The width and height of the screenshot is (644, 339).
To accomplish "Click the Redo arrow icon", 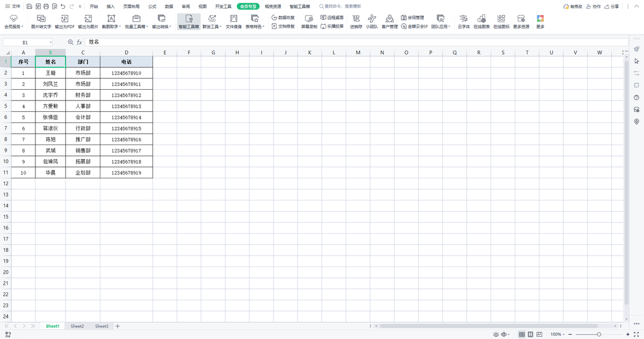I will pyautogui.click(x=71, y=6).
